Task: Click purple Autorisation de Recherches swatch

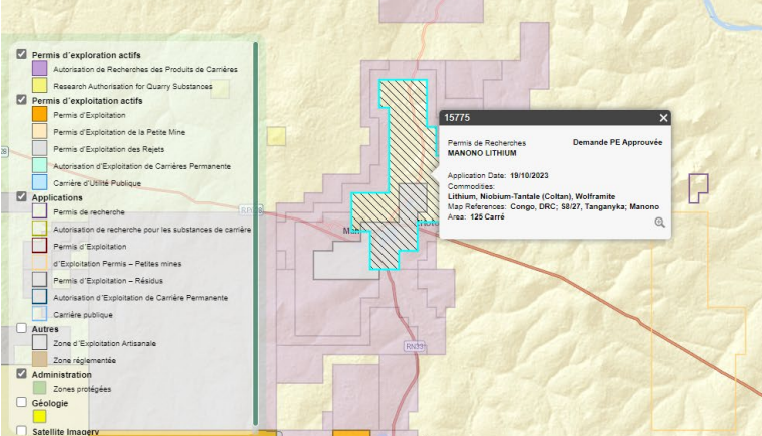Action: coord(39,69)
